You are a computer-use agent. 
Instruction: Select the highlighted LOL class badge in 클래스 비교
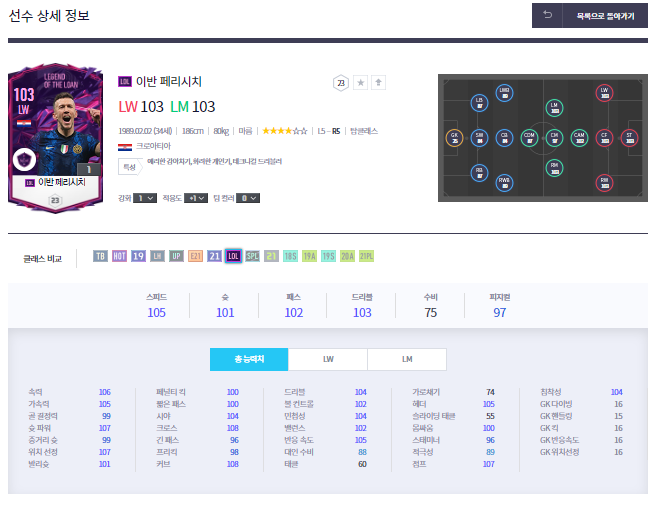pos(233,256)
